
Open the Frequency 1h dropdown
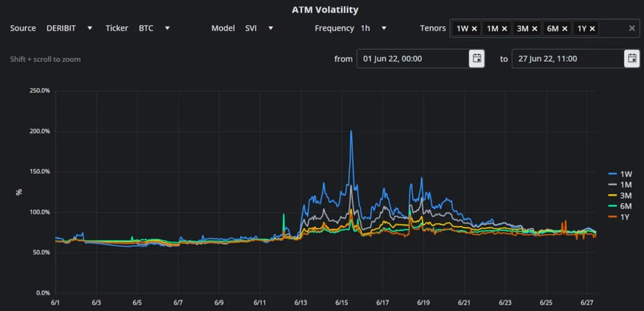click(374, 28)
